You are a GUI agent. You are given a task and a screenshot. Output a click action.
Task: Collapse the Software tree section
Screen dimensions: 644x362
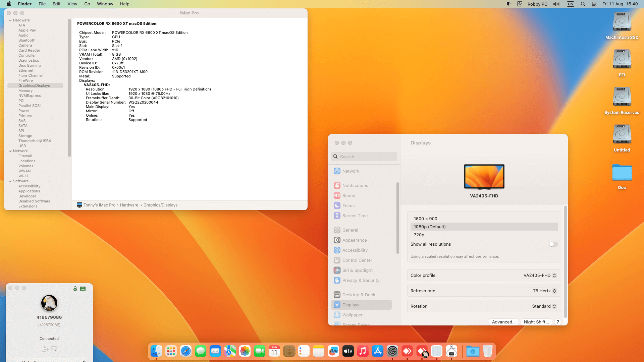tap(10, 181)
